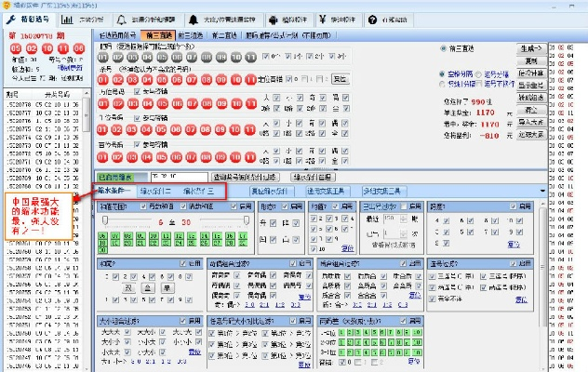Toggle red ball 08 in 千位号码 row
Viewport: 588px width, 372px height.
[205, 130]
